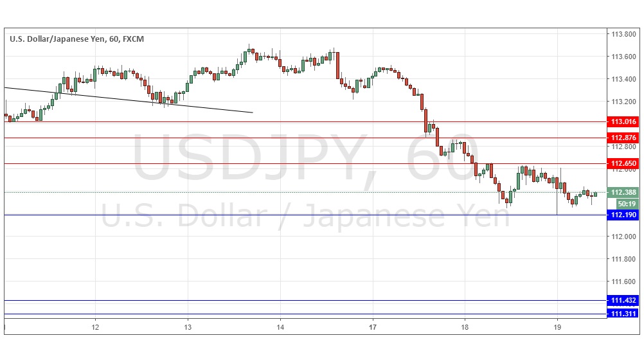Select the red 113.016 price label
This screenshot has height=358, width=644.
623,122
